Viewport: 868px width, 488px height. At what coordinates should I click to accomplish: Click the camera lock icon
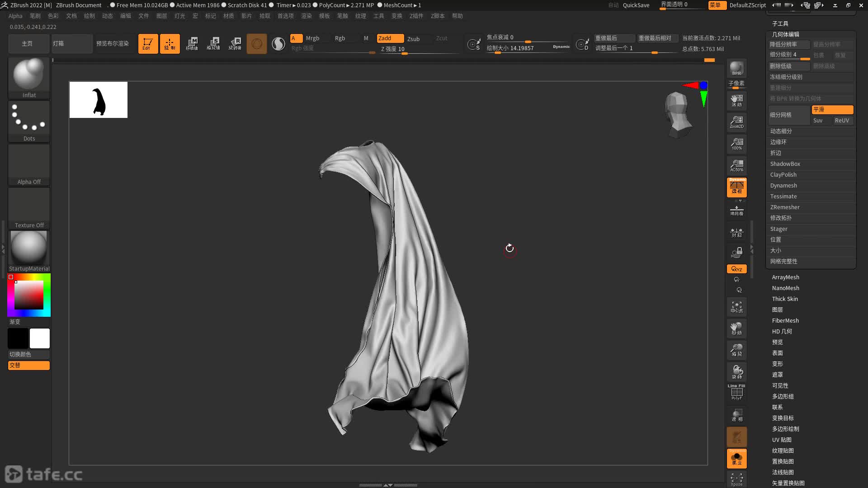click(736, 252)
